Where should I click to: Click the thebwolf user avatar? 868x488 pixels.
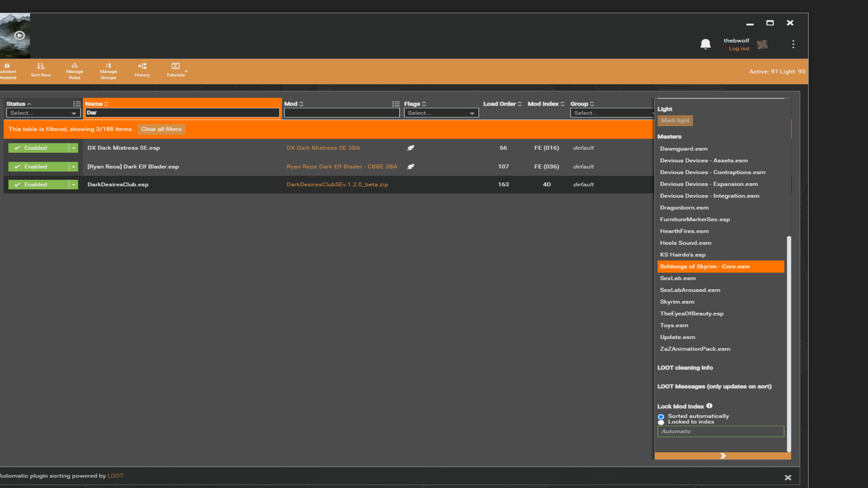tap(762, 44)
